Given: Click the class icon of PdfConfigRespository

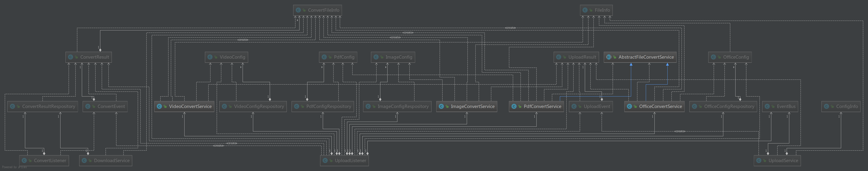Looking at the screenshot, I should tap(297, 107).
